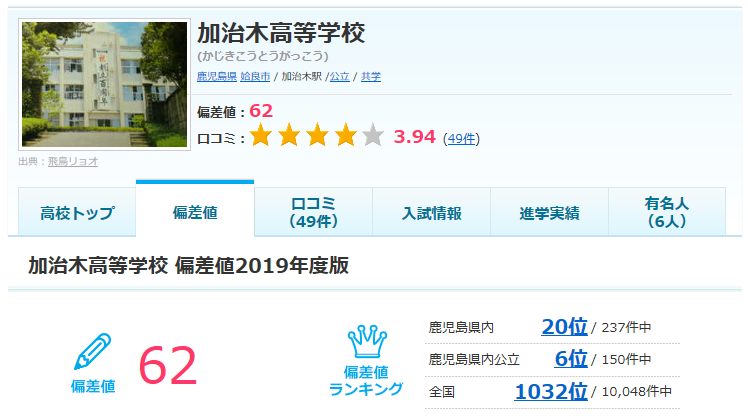
Task: Open the 口コミ(49件) tab
Action: tap(313, 212)
